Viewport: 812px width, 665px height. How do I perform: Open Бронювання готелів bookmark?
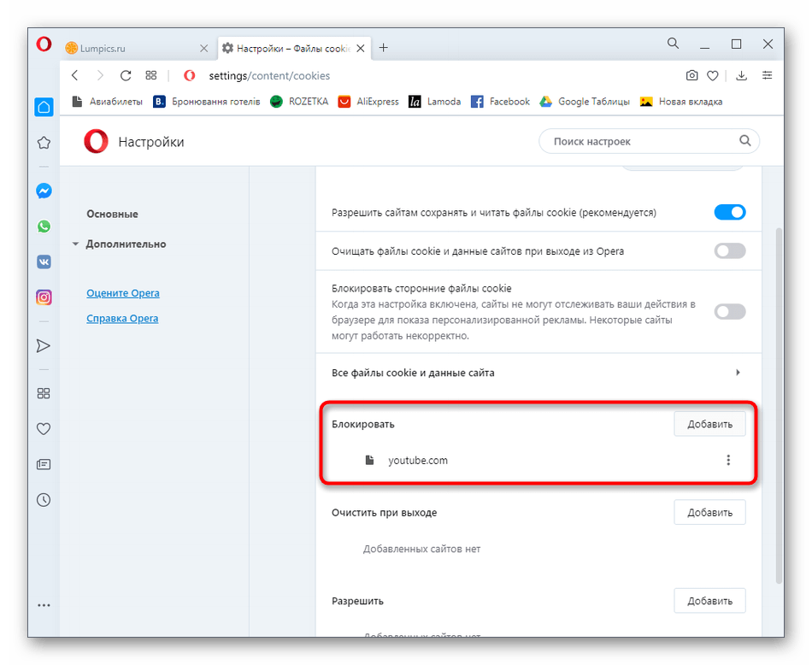tap(207, 102)
